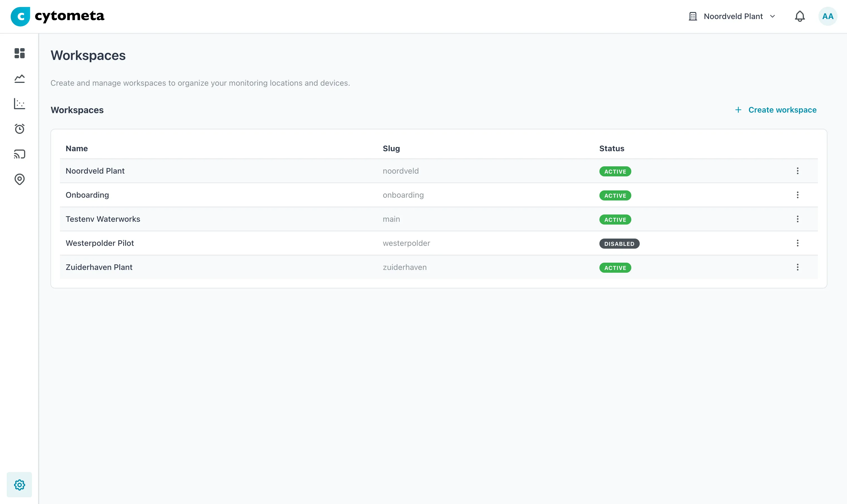Click the ACTIVE badge for Testenv Waterworks
Viewport: 847px width, 504px height.
pos(615,220)
